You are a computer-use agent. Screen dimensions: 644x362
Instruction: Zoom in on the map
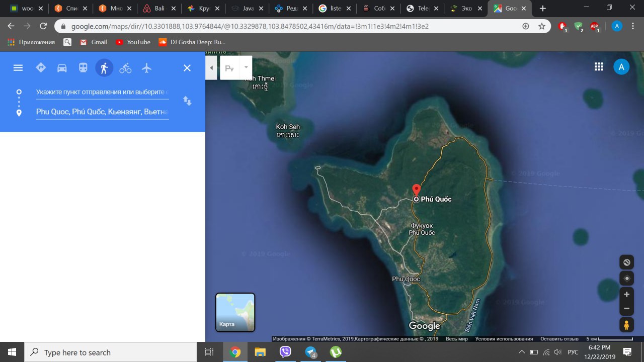click(626, 295)
